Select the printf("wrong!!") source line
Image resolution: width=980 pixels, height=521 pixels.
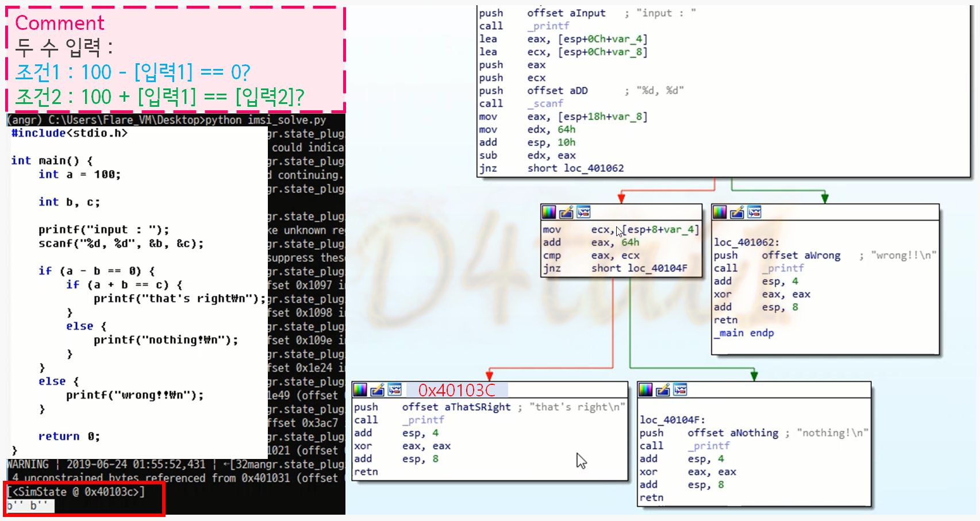click(x=134, y=395)
